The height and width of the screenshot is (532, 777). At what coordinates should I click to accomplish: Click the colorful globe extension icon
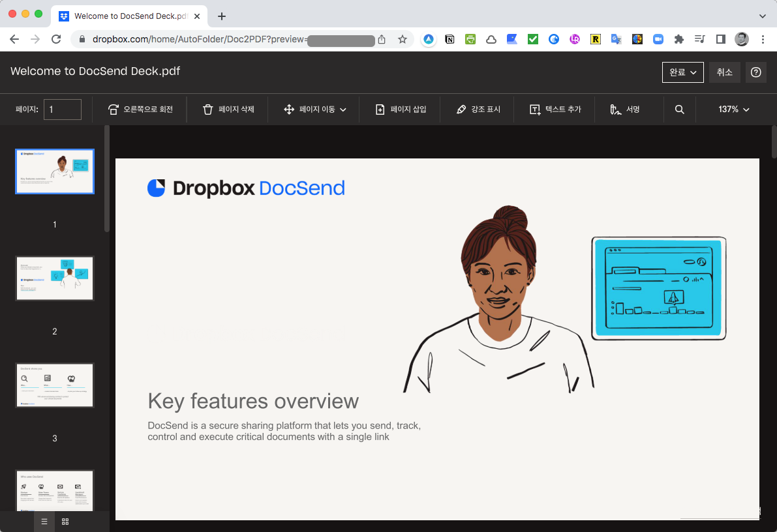(637, 39)
